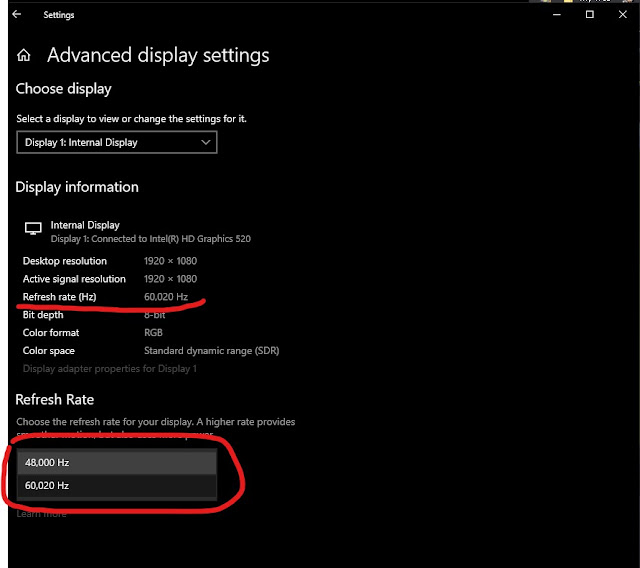The height and width of the screenshot is (568, 640).
Task: Open the Learn more link
Action: (x=41, y=514)
